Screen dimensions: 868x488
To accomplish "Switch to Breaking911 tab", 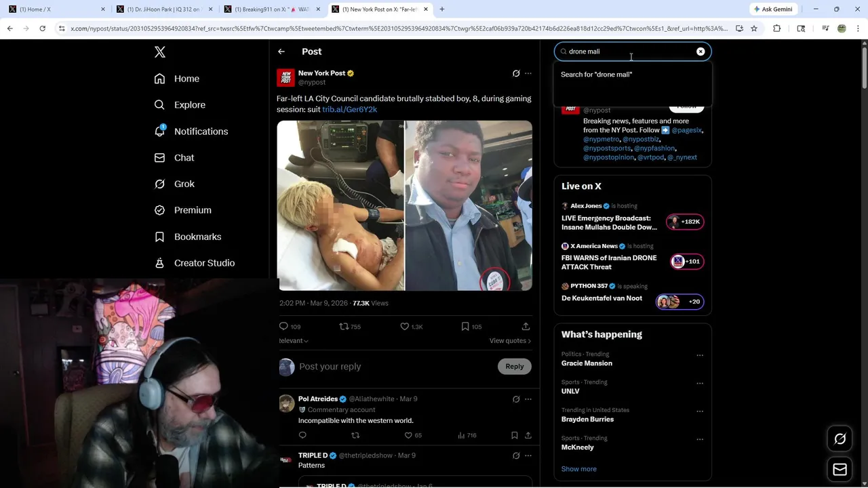I will pyautogui.click(x=273, y=9).
